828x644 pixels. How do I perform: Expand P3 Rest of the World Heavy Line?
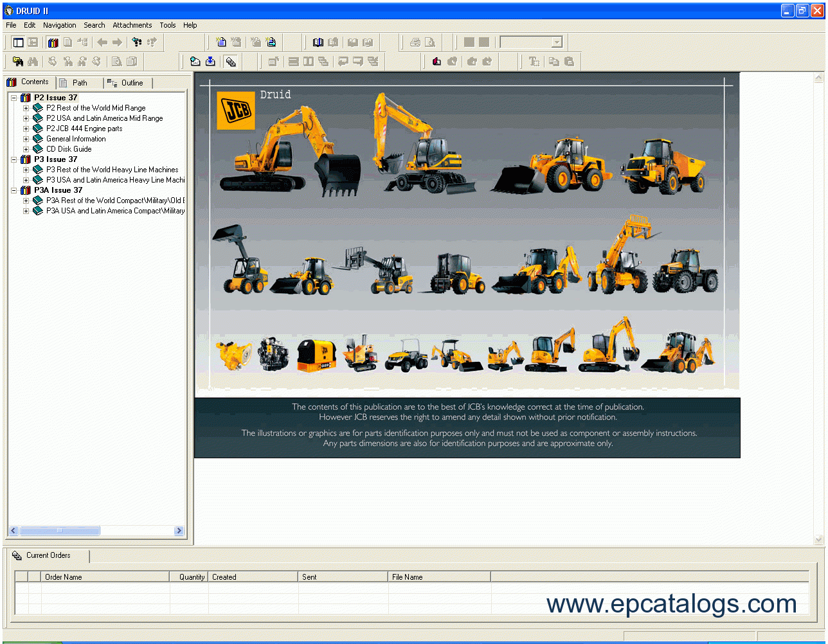click(26, 170)
